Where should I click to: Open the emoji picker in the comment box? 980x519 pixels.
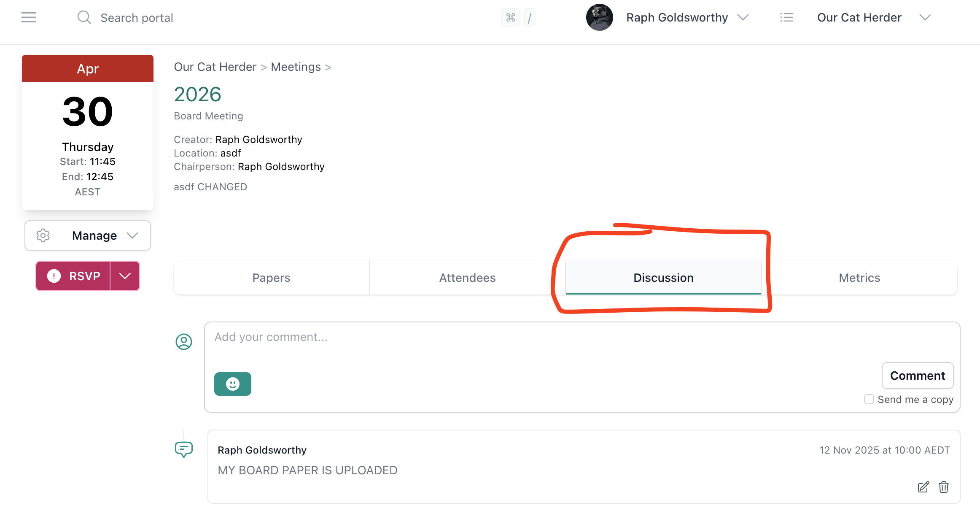(x=232, y=384)
